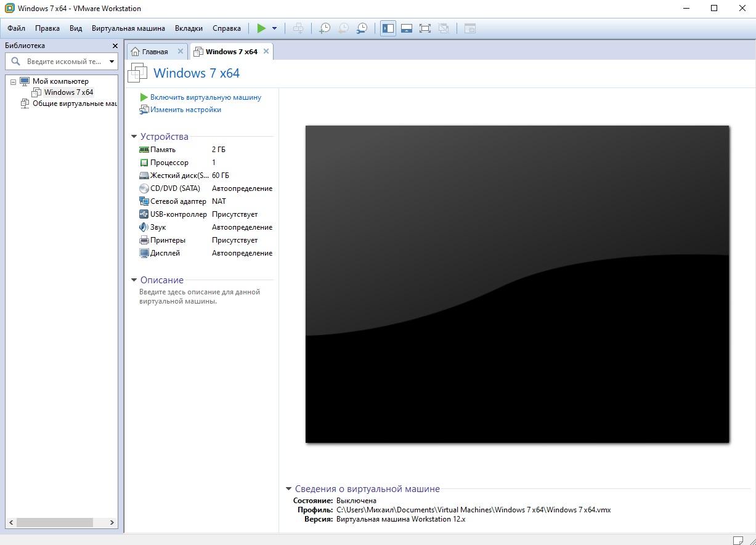The image size is (756, 545).
Task: Close the Библиотека panel
Action: [x=115, y=46]
